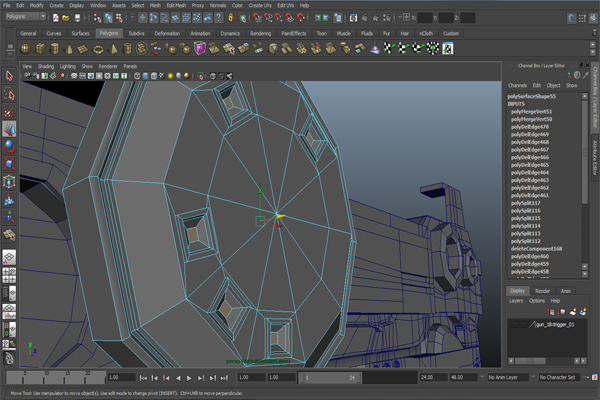Open the Create UVs menu
Viewport: 600px width, 400px height.
pos(260,5)
